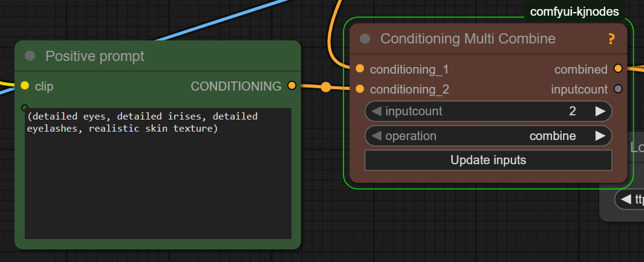
Task: Click the CONDITIONING output port
Action: pos(292,86)
